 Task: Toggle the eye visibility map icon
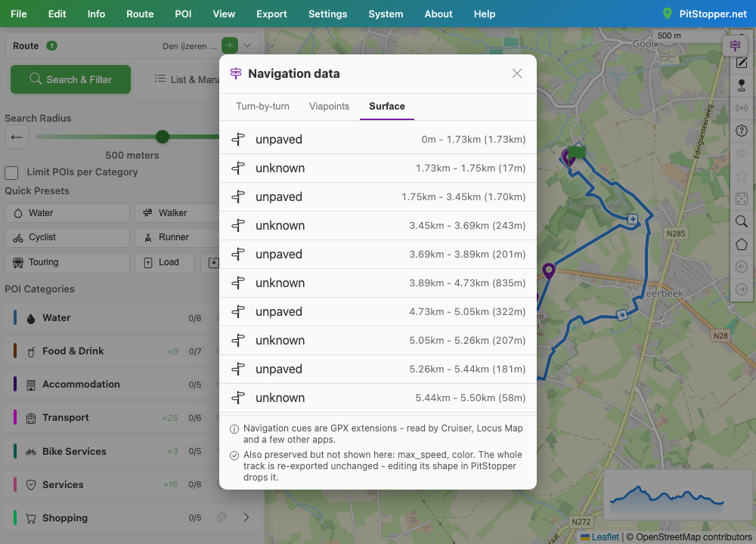[x=742, y=153]
